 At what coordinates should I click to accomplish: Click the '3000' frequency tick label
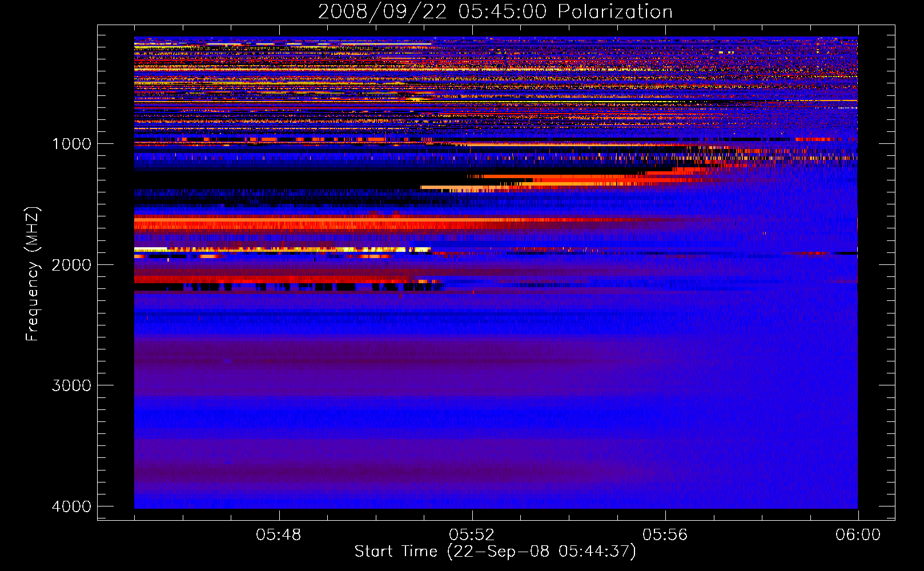click(x=72, y=385)
